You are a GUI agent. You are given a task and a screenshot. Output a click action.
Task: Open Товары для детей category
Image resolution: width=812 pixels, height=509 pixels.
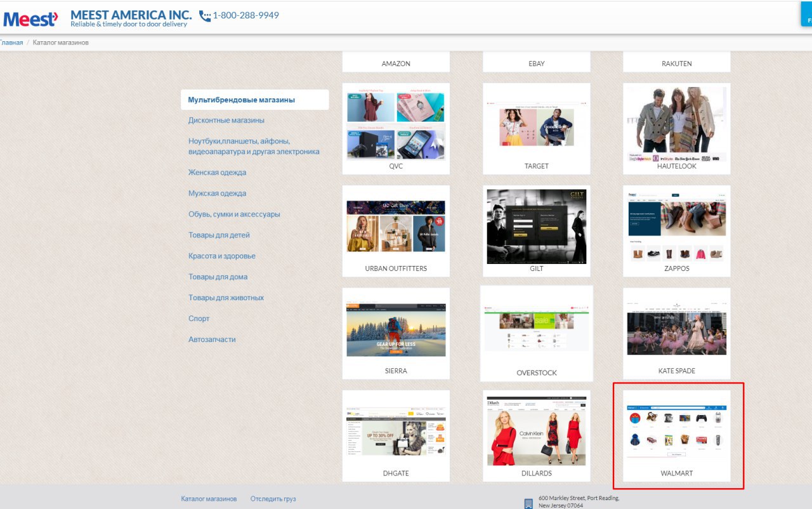point(219,235)
